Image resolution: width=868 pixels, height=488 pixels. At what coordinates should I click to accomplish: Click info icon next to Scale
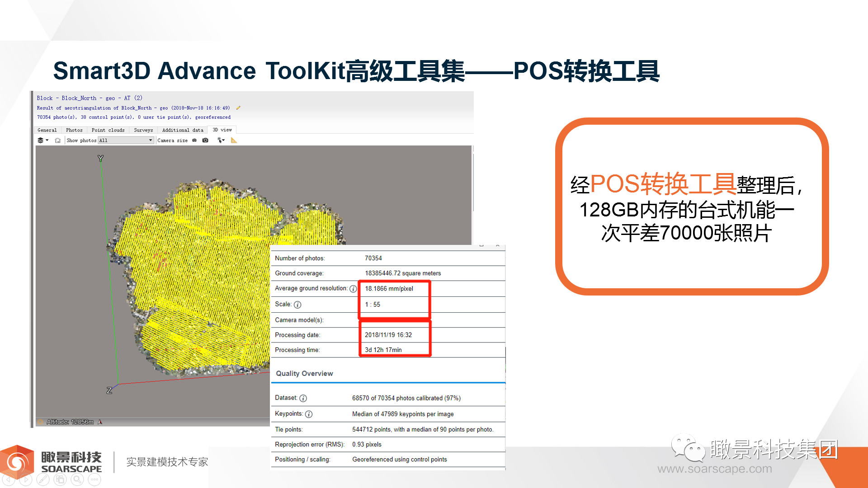tap(297, 305)
